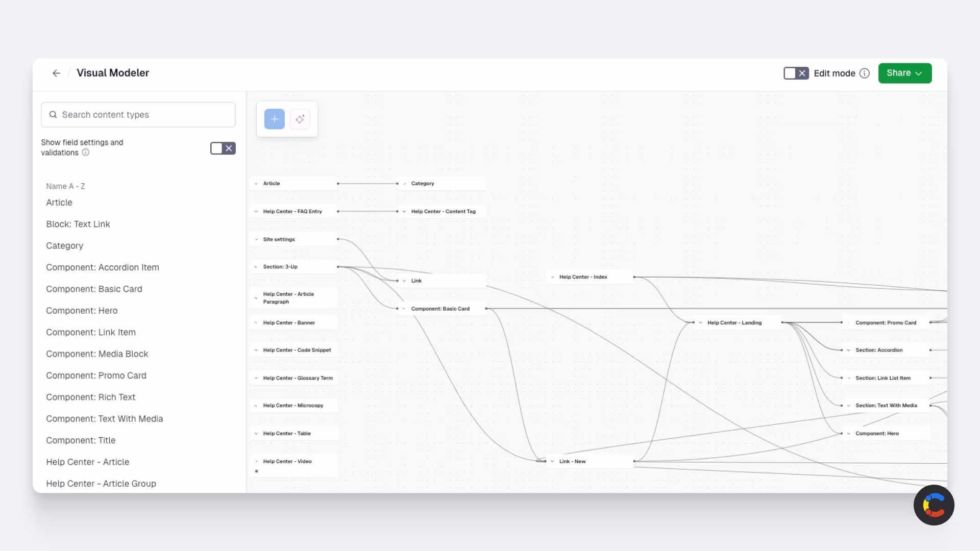Select Category in the sidebar list

(x=64, y=246)
